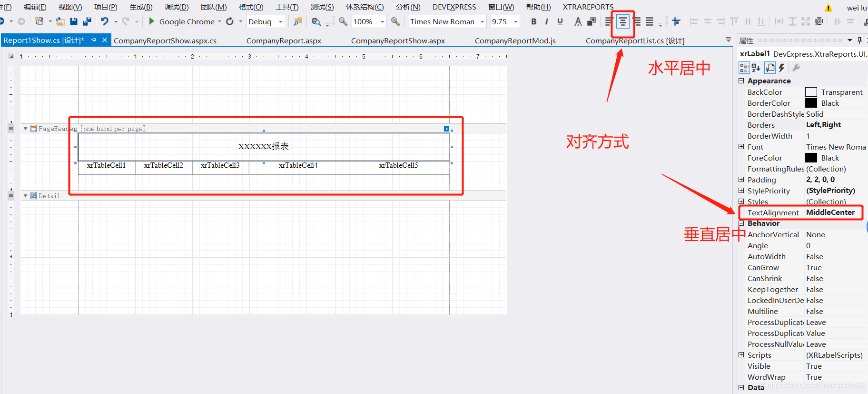Sort properties alphabetically in properties panel

(x=756, y=68)
